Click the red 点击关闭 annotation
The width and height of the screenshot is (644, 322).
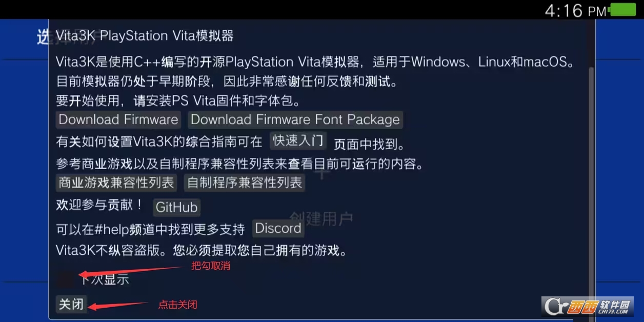tap(177, 305)
